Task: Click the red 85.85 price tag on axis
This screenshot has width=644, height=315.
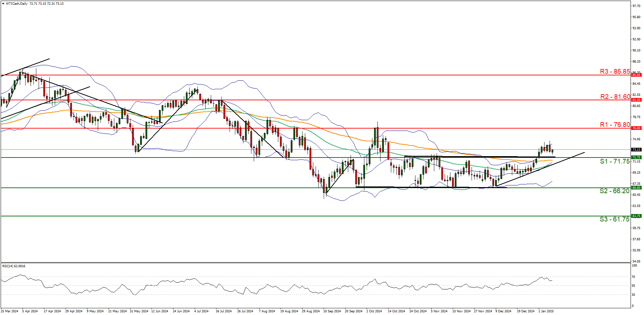Action: coord(636,75)
